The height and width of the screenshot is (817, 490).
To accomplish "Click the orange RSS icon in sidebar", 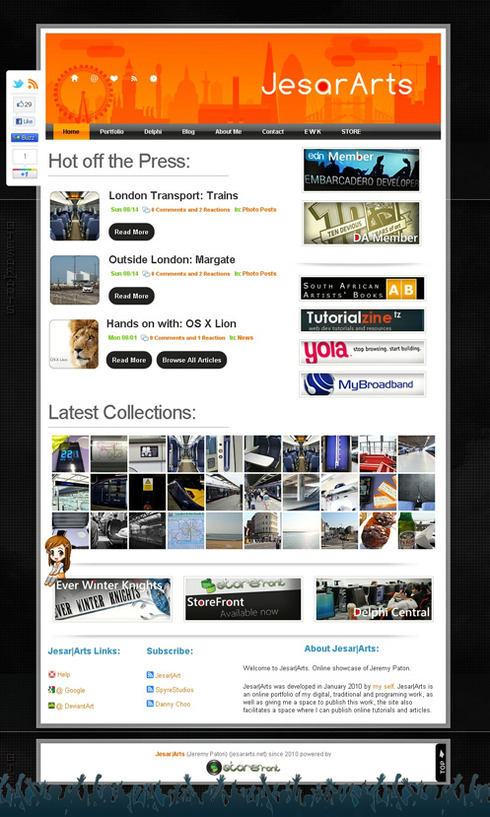I will (33, 84).
